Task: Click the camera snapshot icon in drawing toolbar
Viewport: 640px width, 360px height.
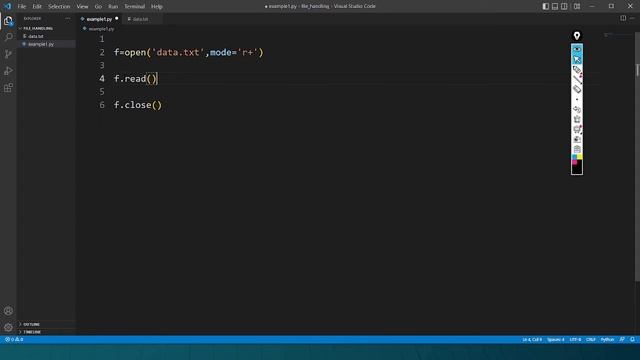Action: (x=577, y=139)
